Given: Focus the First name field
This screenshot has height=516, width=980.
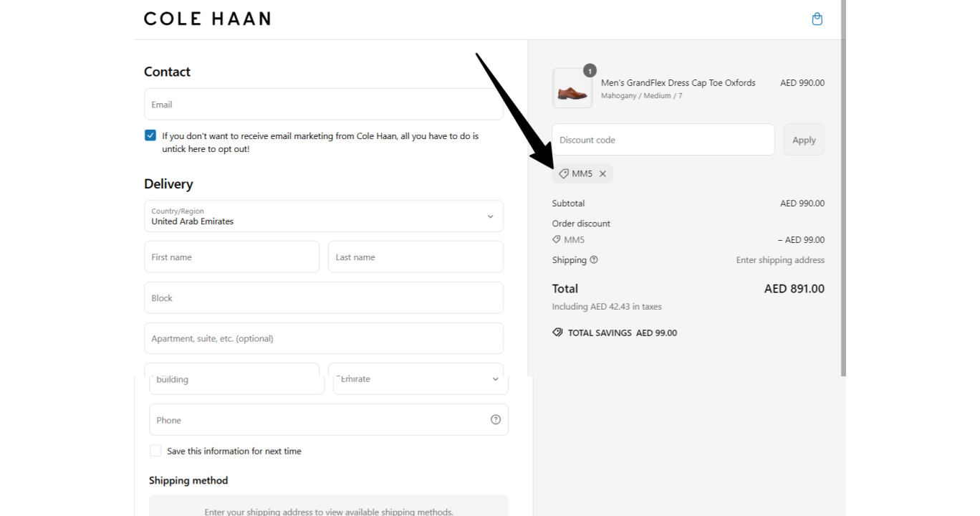Looking at the screenshot, I should [x=232, y=257].
